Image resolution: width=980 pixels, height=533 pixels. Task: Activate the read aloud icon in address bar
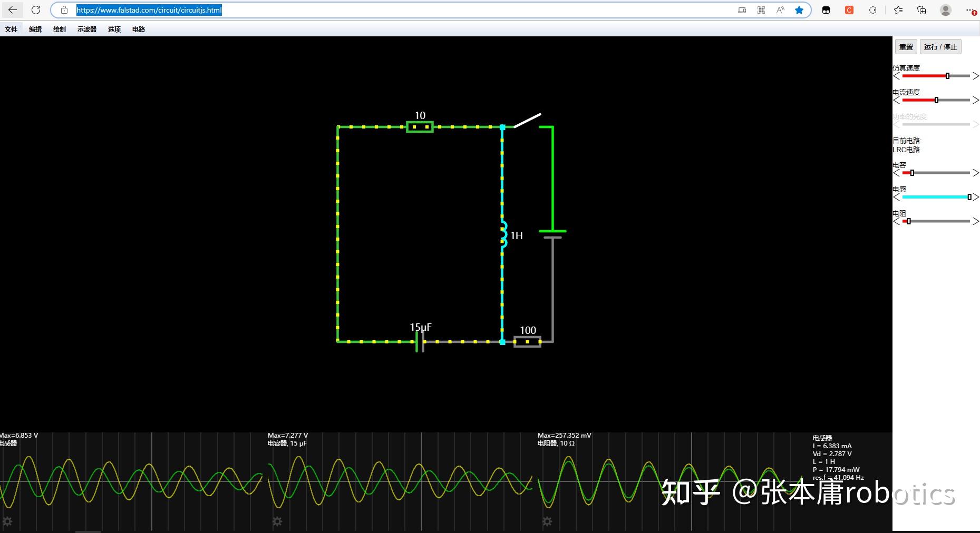[x=780, y=9]
